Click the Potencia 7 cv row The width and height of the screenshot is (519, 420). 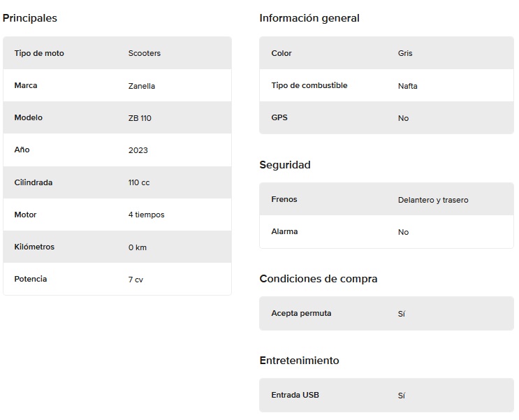tap(117, 279)
